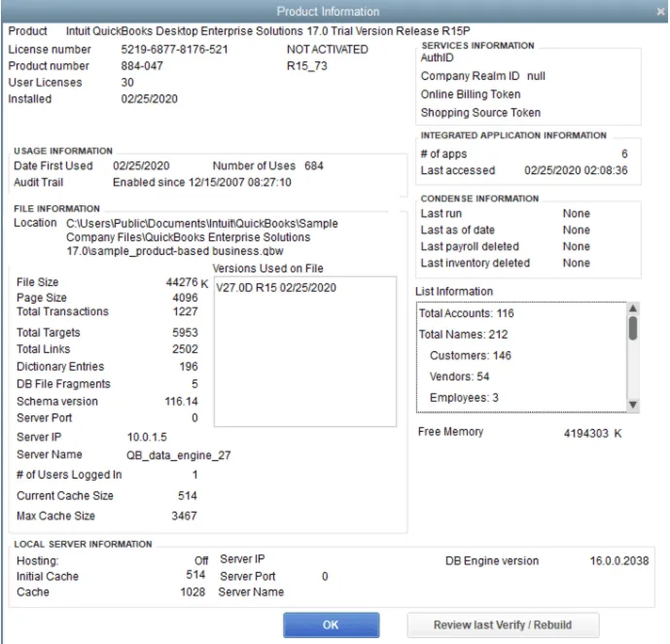Image resolution: width=670 pixels, height=644 pixels.
Task: Click the Free Memory value 4194303
Action: 585,434
